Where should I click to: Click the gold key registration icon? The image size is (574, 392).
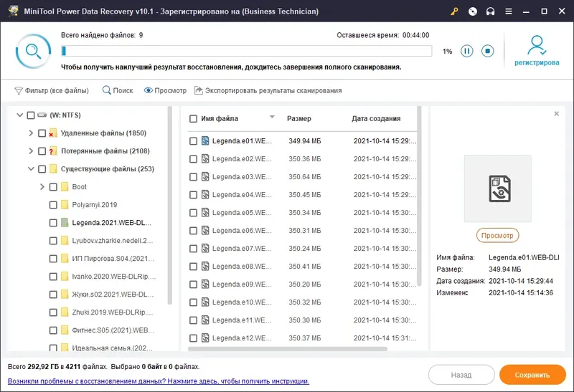tap(453, 11)
